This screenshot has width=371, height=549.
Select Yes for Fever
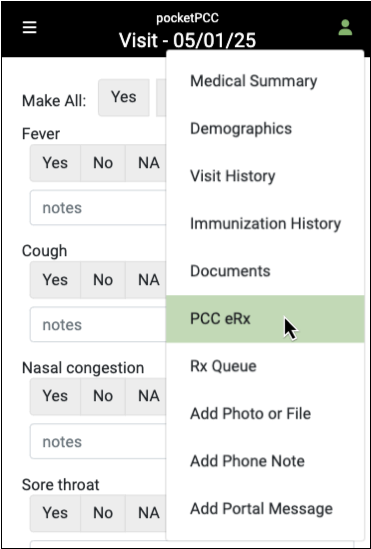click(55, 163)
